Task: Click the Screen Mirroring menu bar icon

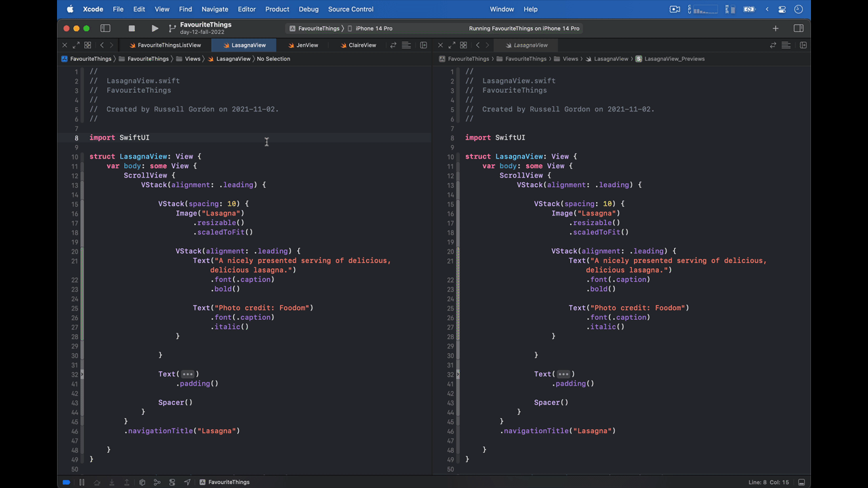Action: [674, 9]
